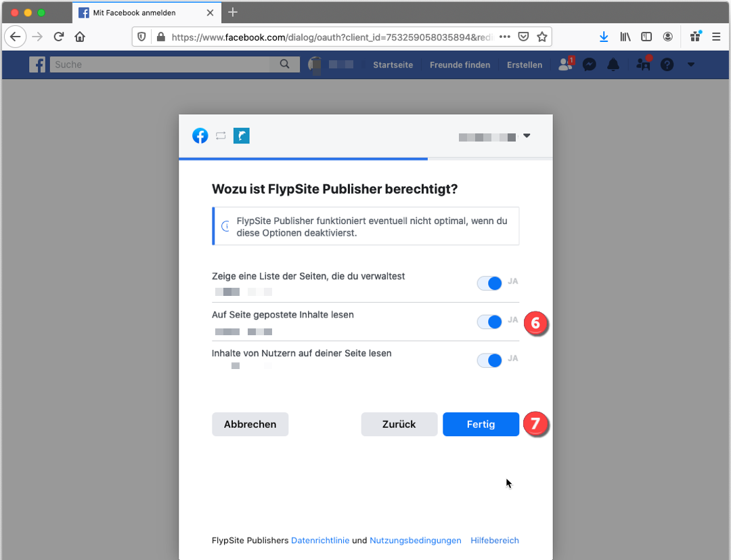The image size is (731, 560).
Task: Open Facebook notifications bell
Action: (613, 64)
